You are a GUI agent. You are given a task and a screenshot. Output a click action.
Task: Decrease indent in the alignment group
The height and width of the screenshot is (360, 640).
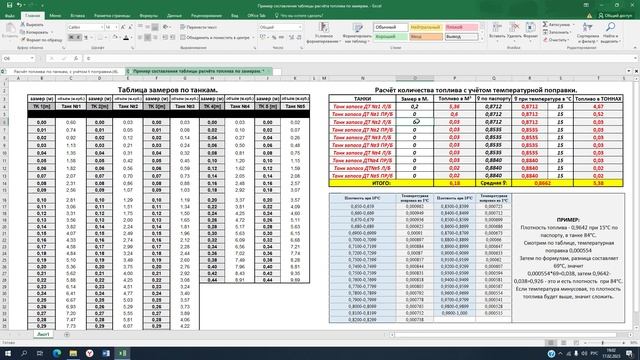click(x=165, y=38)
